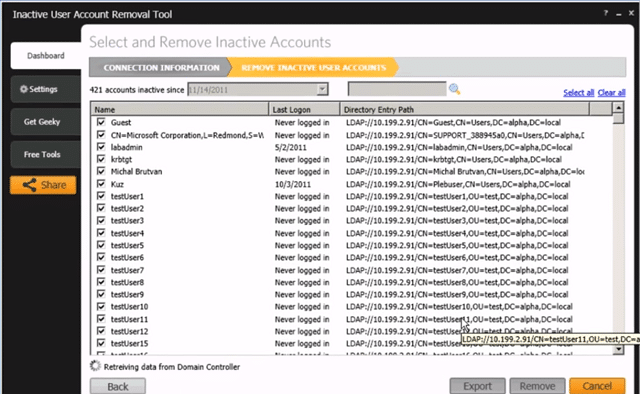Click the Select all link
Image resolution: width=640 pixels, height=394 pixels.
(578, 93)
